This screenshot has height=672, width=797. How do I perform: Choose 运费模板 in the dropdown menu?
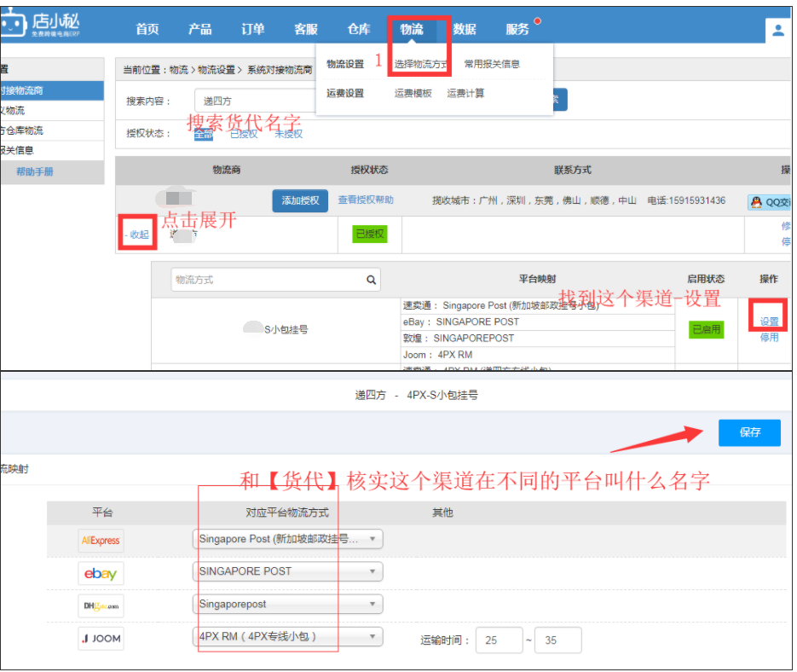(413, 93)
